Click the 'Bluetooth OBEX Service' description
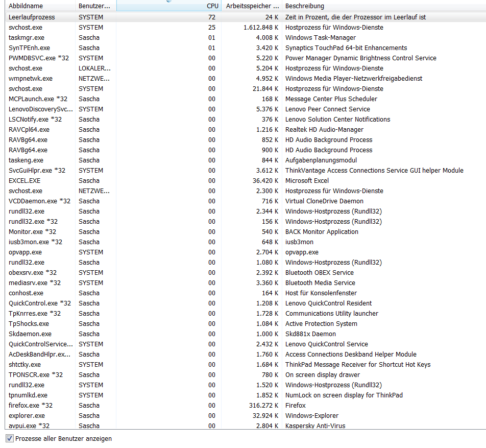486x448 pixels. click(x=319, y=273)
